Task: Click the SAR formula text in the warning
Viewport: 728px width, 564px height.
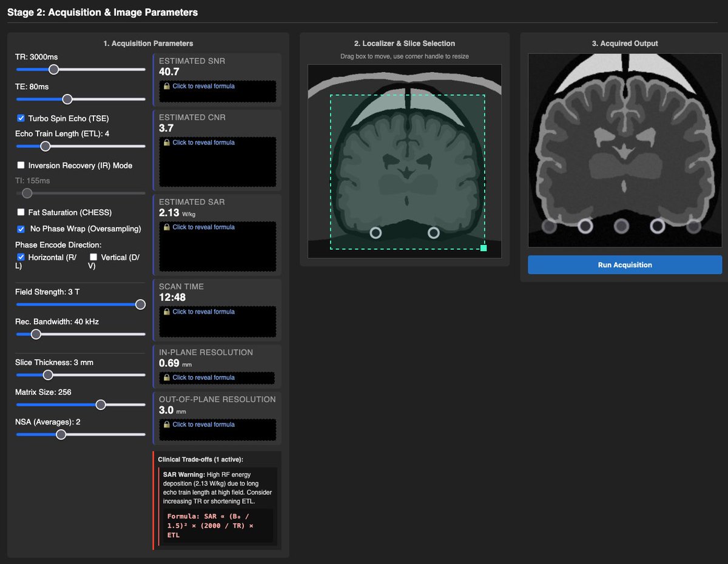Action: (211, 526)
